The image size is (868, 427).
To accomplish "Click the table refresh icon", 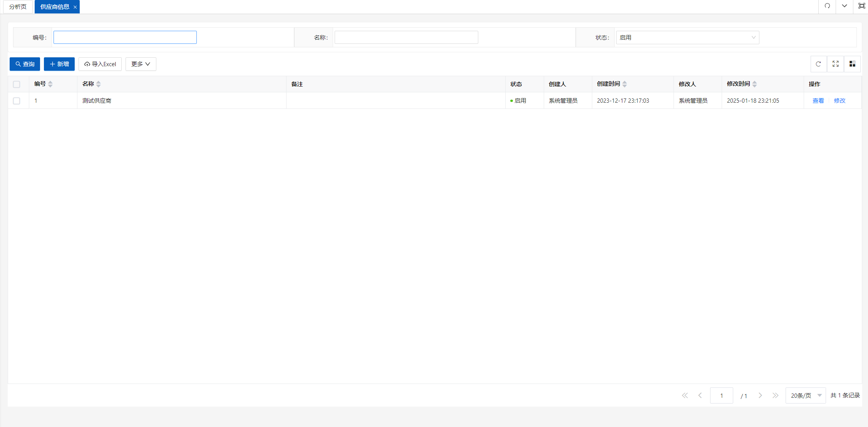I will pos(818,64).
